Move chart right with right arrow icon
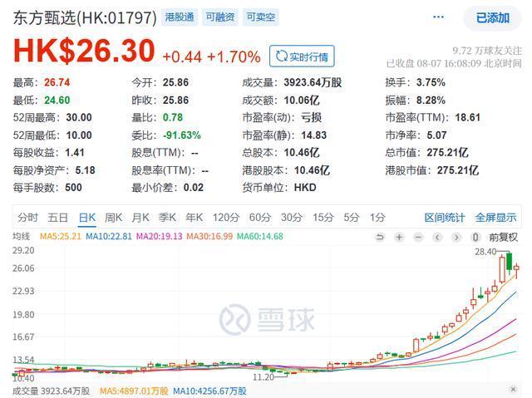The width and height of the screenshot is (532, 398). 456,237
